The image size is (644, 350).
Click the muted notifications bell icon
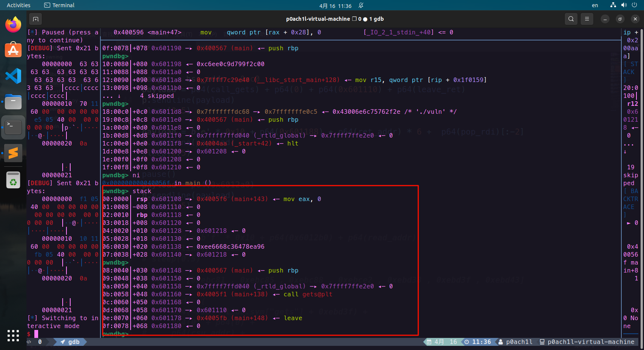click(x=361, y=5)
